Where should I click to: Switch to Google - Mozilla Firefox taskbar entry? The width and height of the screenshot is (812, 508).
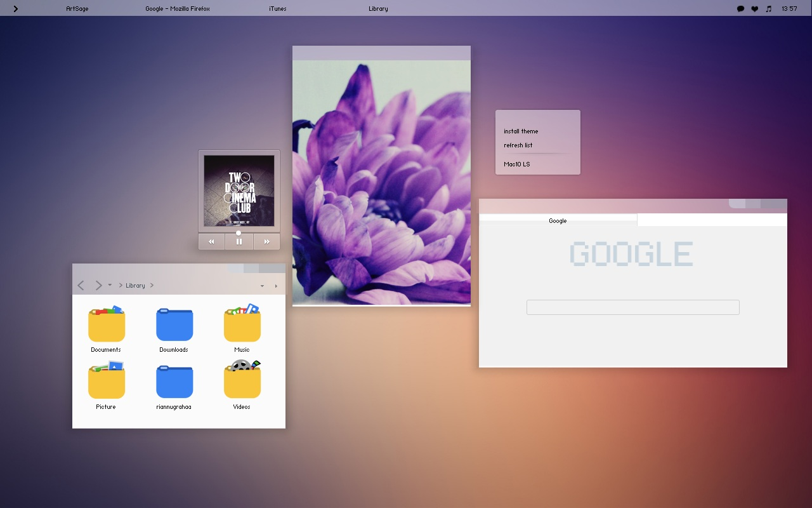[x=178, y=9]
